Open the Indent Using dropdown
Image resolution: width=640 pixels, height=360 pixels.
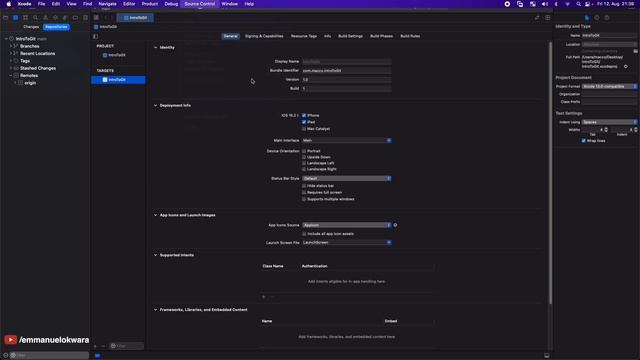[609, 122]
